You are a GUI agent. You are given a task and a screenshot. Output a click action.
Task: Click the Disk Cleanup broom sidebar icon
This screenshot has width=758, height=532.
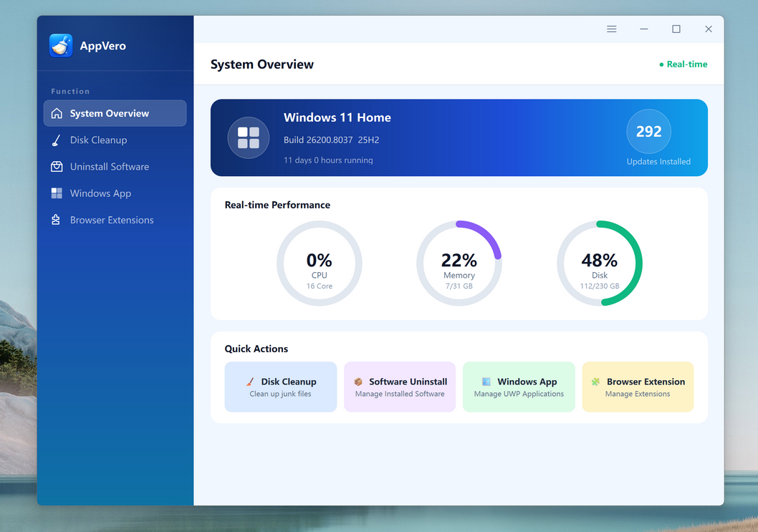(x=57, y=140)
